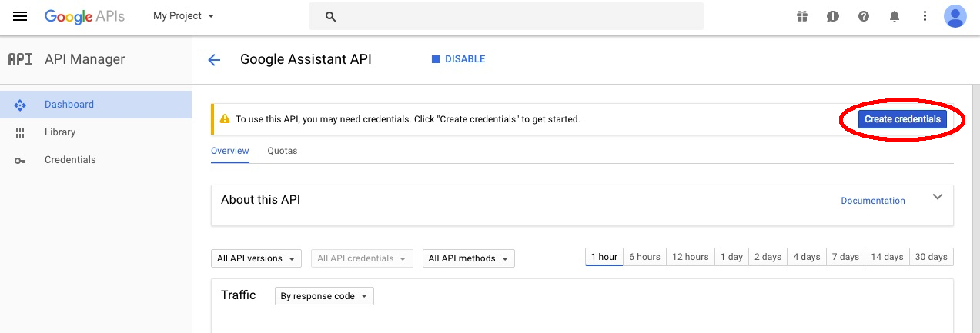Select the 7 days time range

(x=845, y=257)
